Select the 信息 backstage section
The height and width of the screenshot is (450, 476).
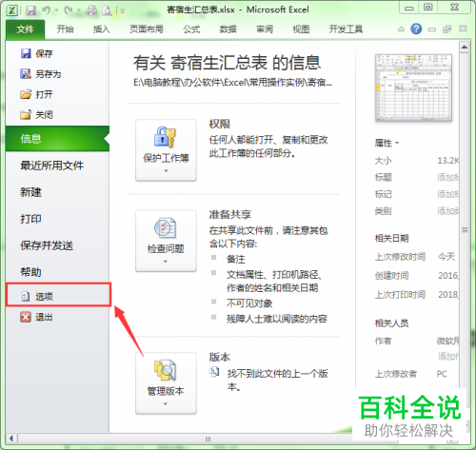point(57,139)
